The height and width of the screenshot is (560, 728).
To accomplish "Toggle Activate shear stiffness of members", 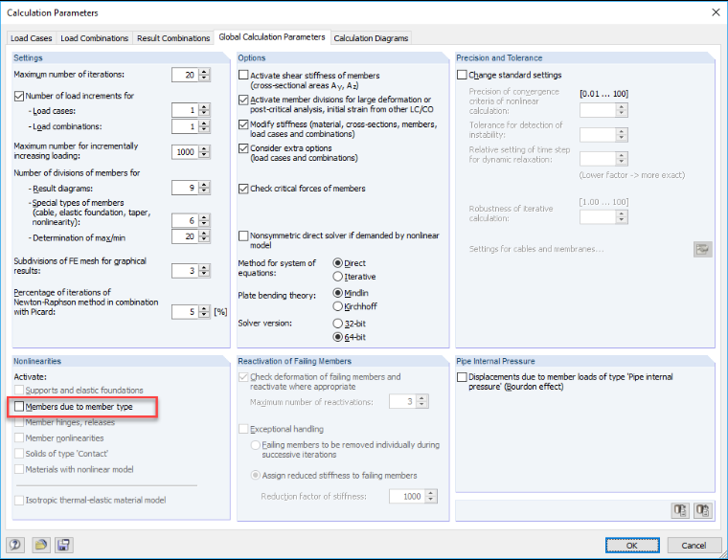I will pos(243,75).
